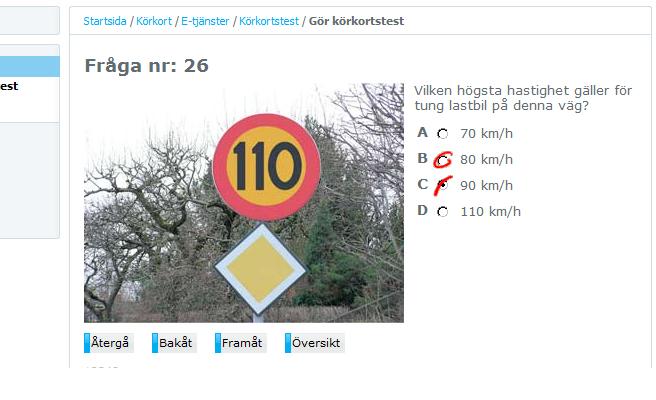Click the 110 speed limit sign image

[x=266, y=167]
